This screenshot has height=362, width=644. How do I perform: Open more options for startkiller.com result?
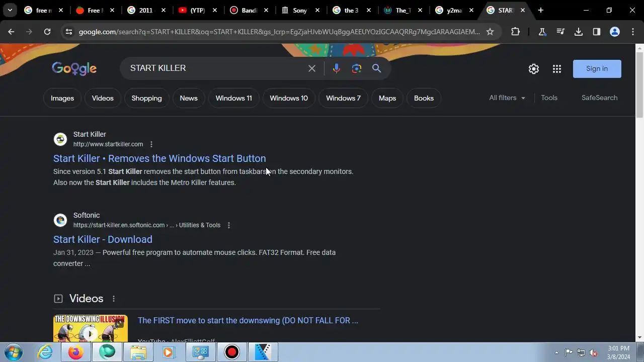(151, 144)
